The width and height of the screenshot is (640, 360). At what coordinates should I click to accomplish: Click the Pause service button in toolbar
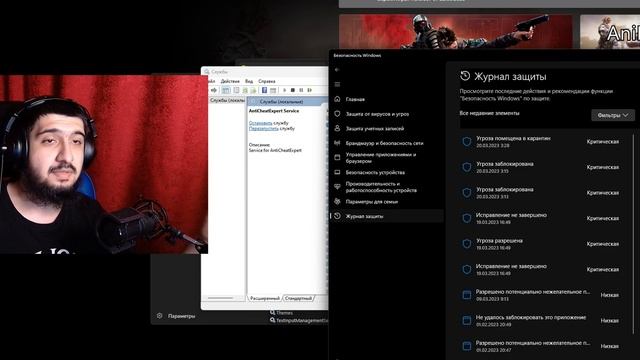pos(301,90)
